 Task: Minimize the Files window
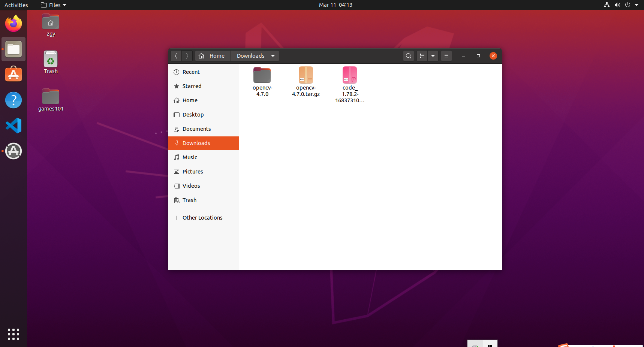click(463, 56)
